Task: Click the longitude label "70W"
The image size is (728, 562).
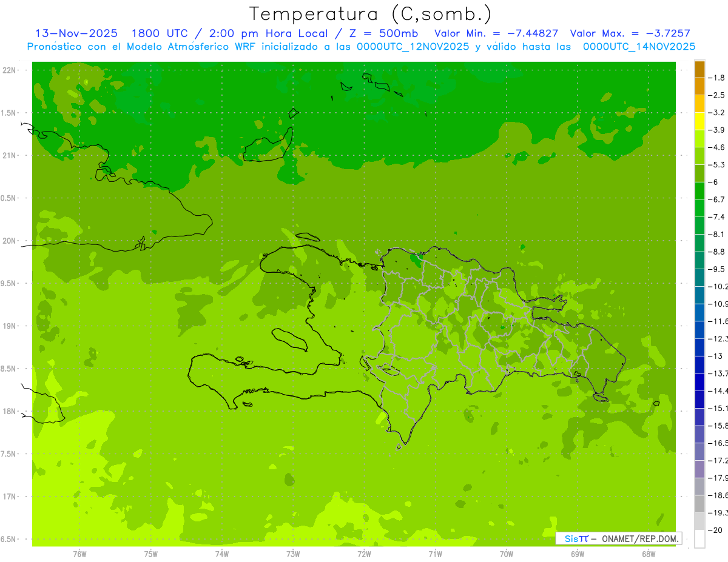Action: tap(507, 554)
